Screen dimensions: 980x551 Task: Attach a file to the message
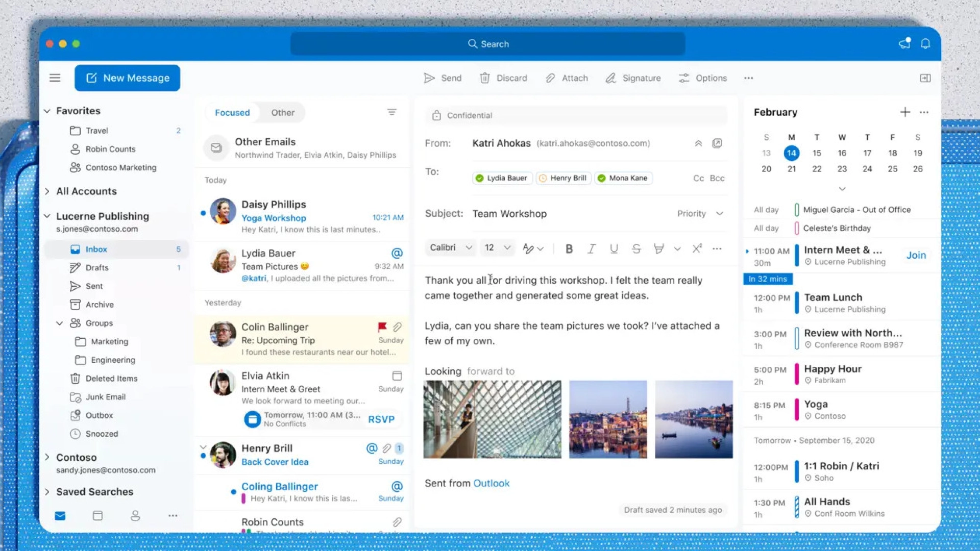tap(567, 78)
